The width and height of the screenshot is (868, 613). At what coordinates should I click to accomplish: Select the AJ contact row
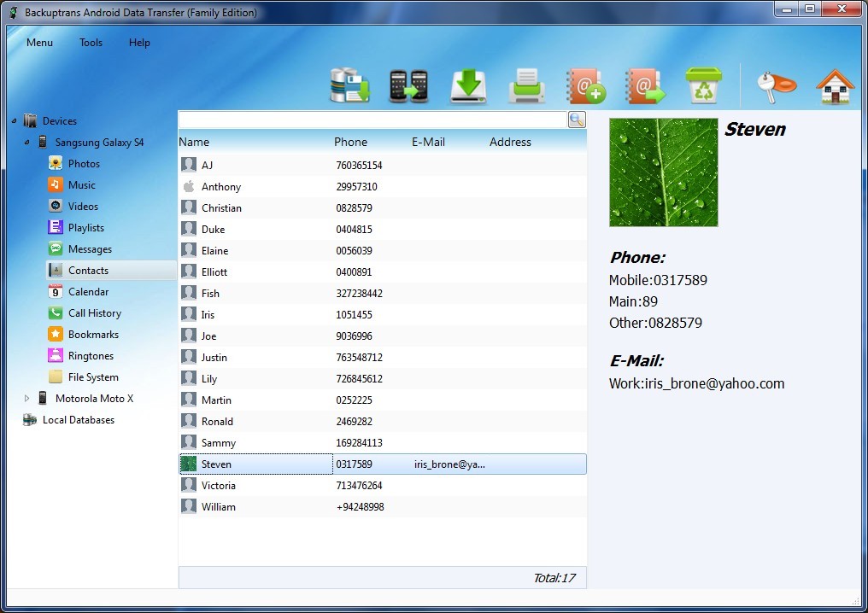pyautogui.click(x=383, y=165)
